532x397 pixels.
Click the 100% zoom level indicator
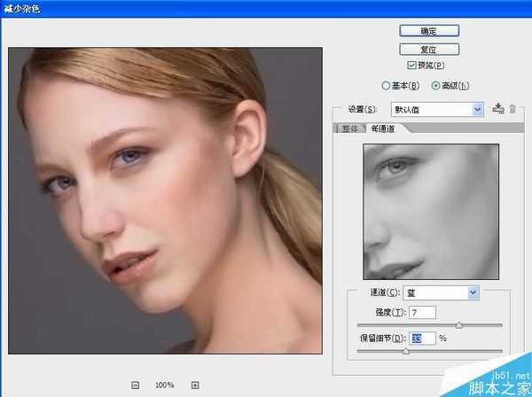coord(165,385)
